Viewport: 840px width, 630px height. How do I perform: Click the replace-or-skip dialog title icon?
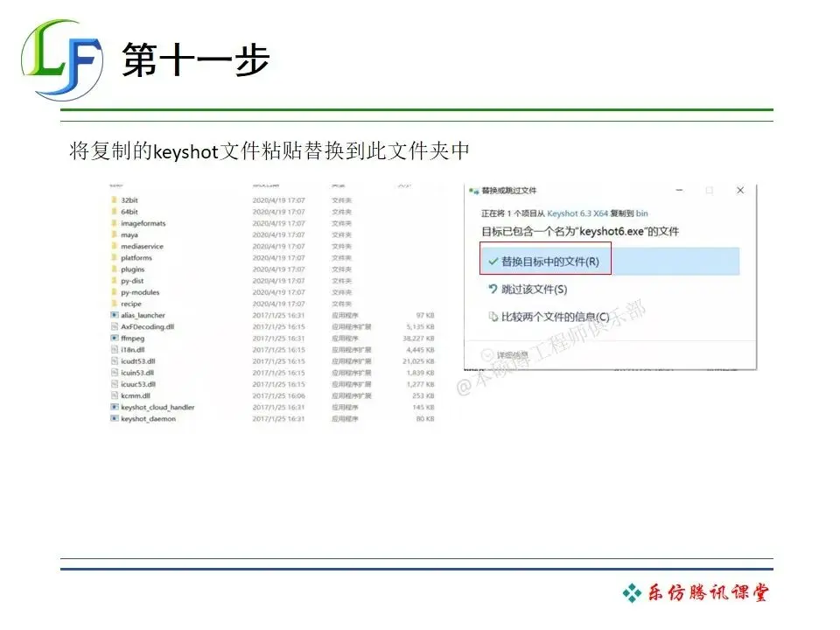473,191
